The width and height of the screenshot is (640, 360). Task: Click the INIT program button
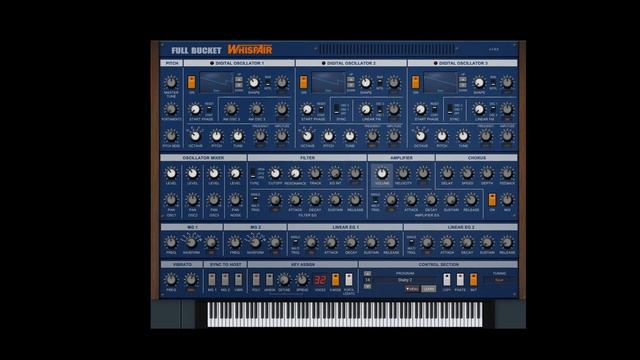pyautogui.click(x=473, y=280)
